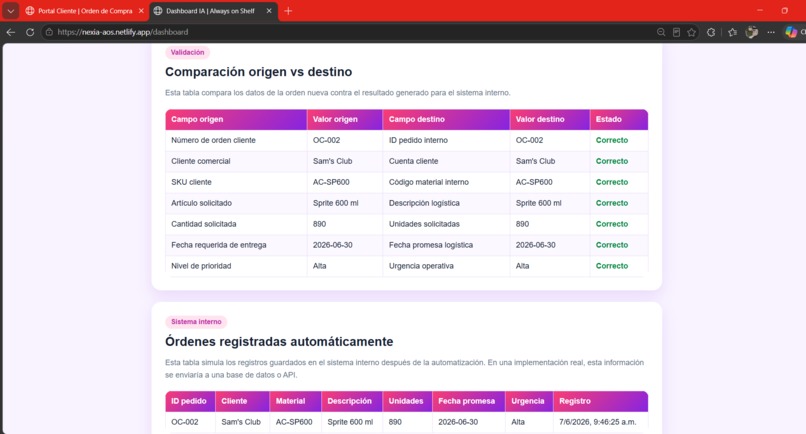Click Correcto status in SKU cliente row
The width and height of the screenshot is (806, 434).
[612, 182]
